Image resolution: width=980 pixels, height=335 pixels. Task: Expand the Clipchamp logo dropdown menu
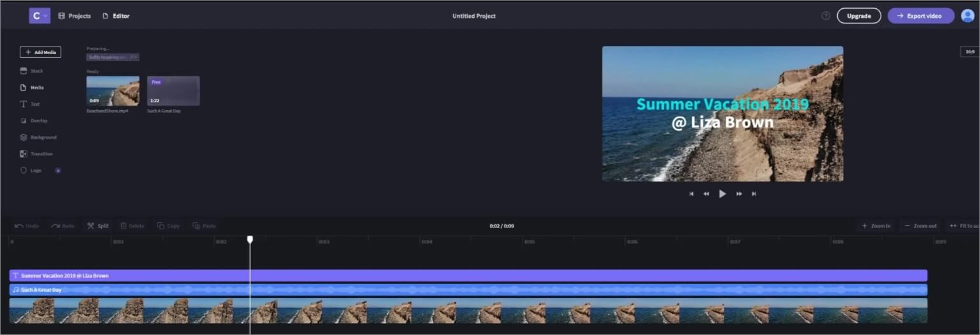pyautogui.click(x=40, y=16)
